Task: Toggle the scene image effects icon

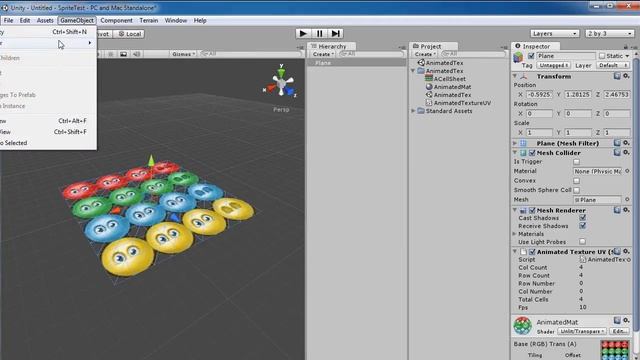Action: pos(124,54)
